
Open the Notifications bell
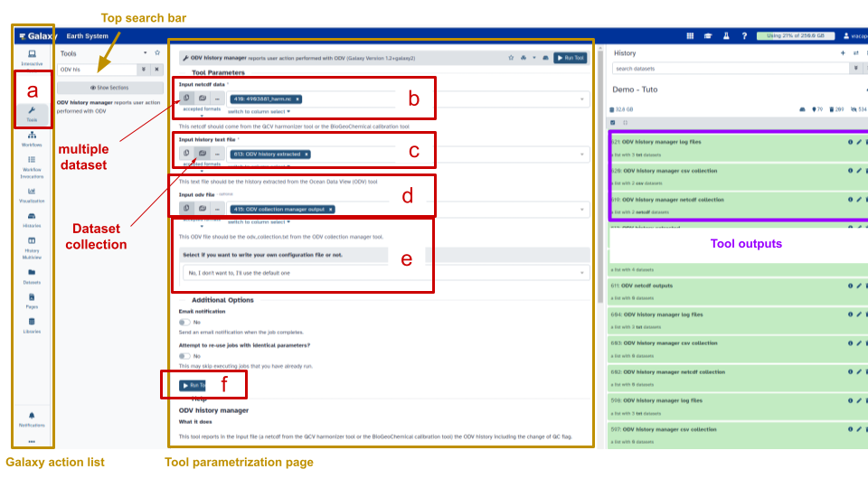click(33, 418)
